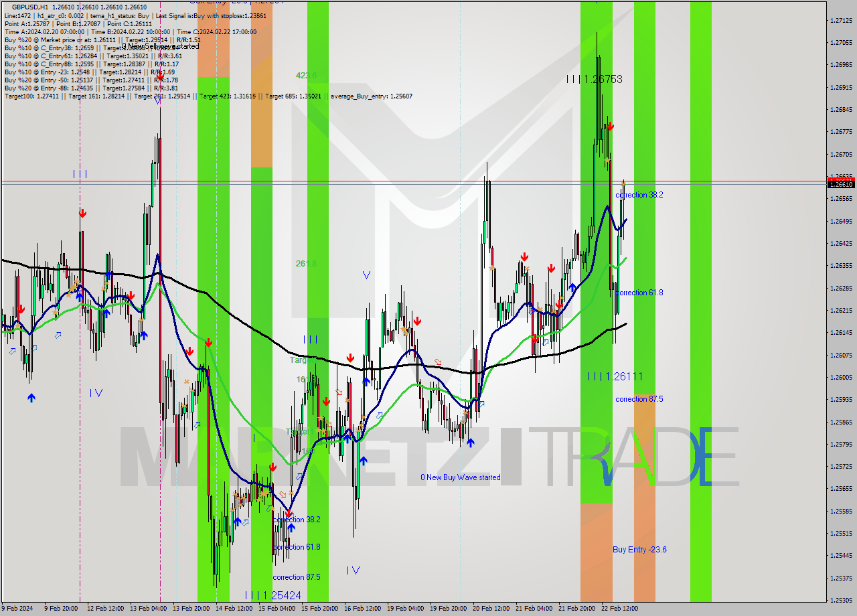Screen dimensions: 857x616
Task: Click price axis value 1.26215
Action: tap(840, 310)
